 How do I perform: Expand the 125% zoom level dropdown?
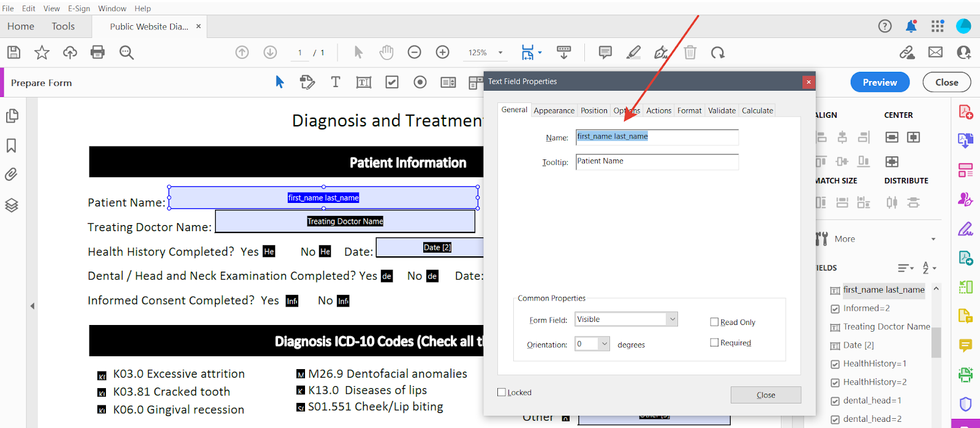500,53
